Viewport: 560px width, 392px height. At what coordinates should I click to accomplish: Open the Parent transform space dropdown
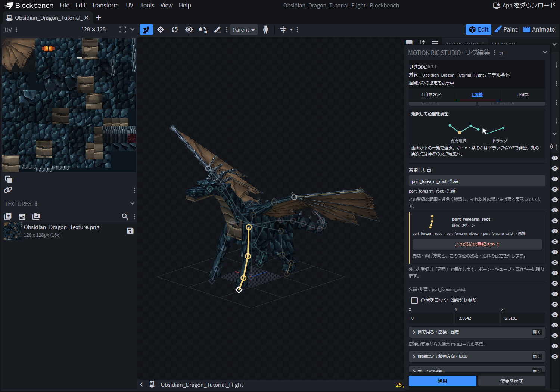pyautogui.click(x=244, y=29)
